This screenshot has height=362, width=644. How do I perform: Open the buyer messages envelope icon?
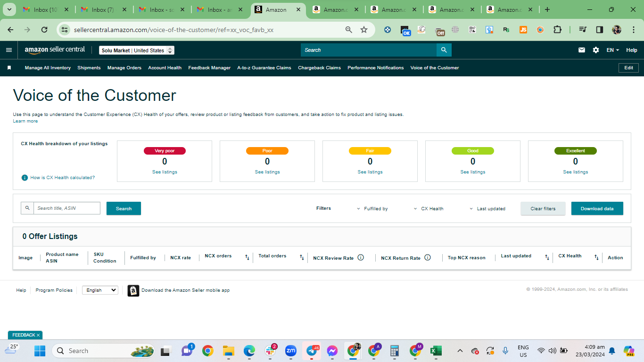pos(582,50)
